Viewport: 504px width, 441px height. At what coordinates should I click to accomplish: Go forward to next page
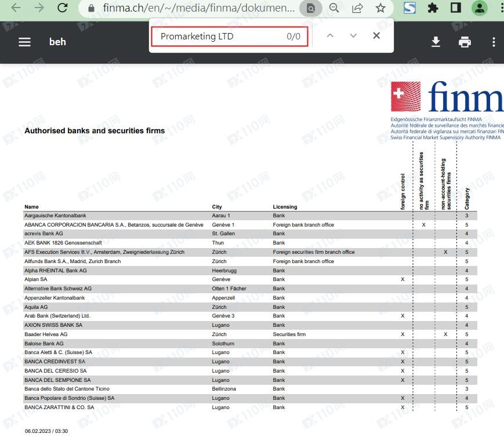(x=39, y=8)
